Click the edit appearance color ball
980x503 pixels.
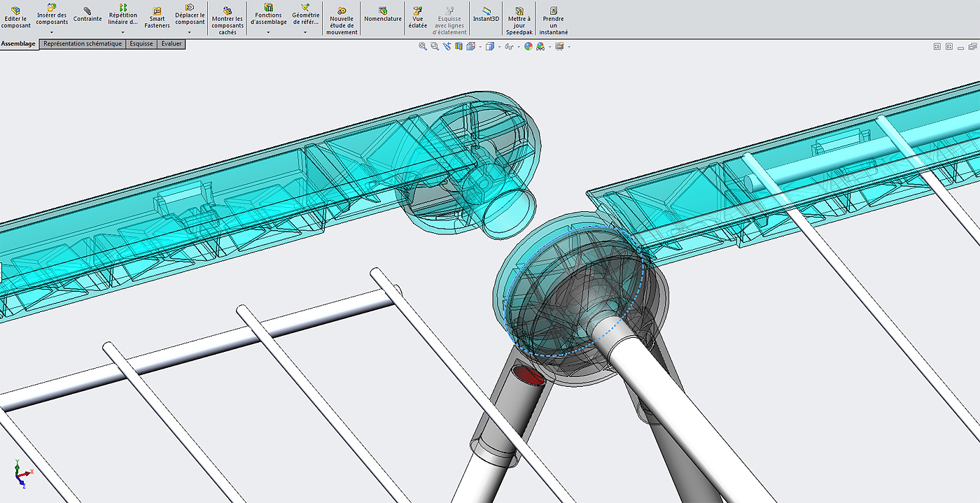pyautogui.click(x=528, y=46)
